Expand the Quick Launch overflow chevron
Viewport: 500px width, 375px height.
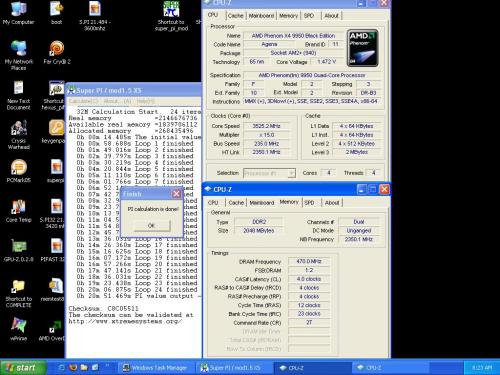tap(107, 366)
